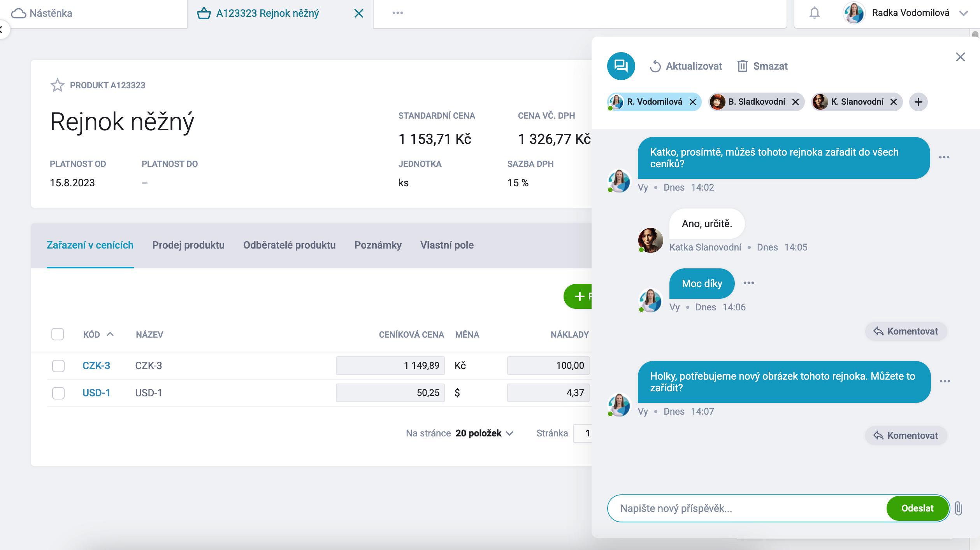Open options for the ceníků message
Viewport: 980px width, 550px height.
point(944,157)
